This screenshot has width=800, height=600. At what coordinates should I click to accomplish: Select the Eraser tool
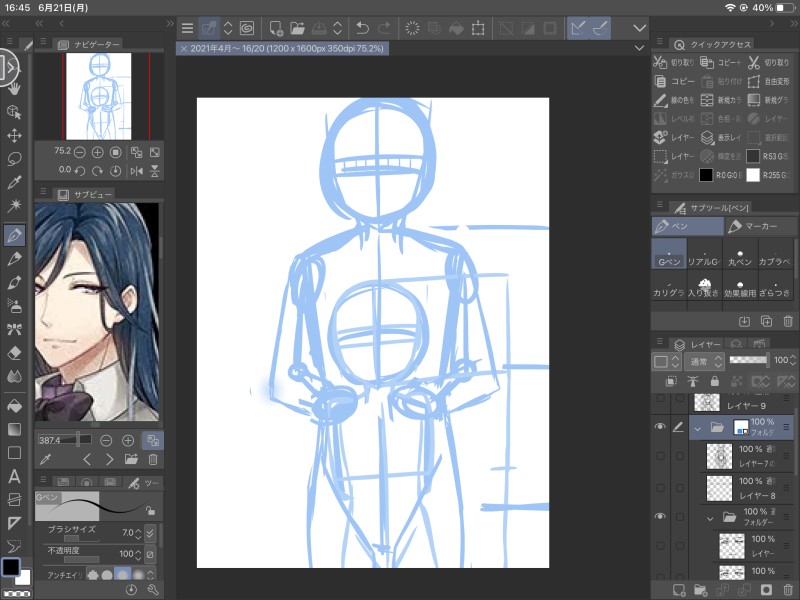[14, 353]
